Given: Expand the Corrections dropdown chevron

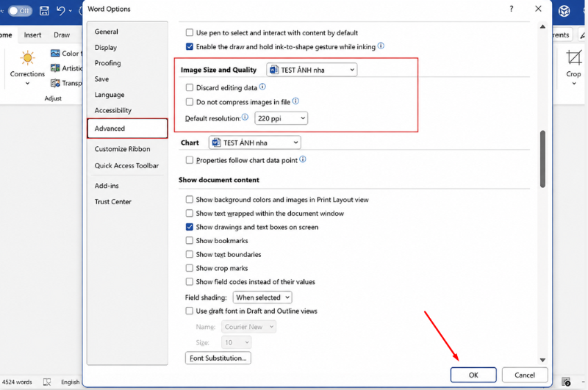Looking at the screenshot, I should (27, 83).
